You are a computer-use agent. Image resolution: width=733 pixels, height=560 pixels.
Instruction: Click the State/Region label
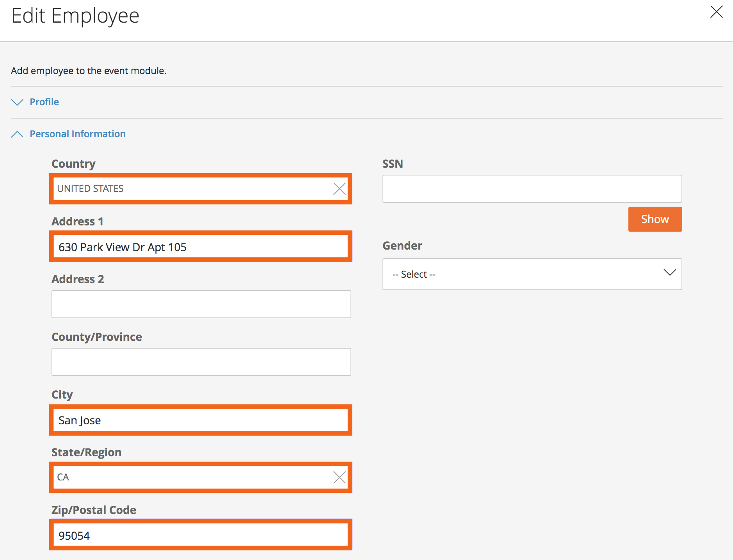click(87, 452)
